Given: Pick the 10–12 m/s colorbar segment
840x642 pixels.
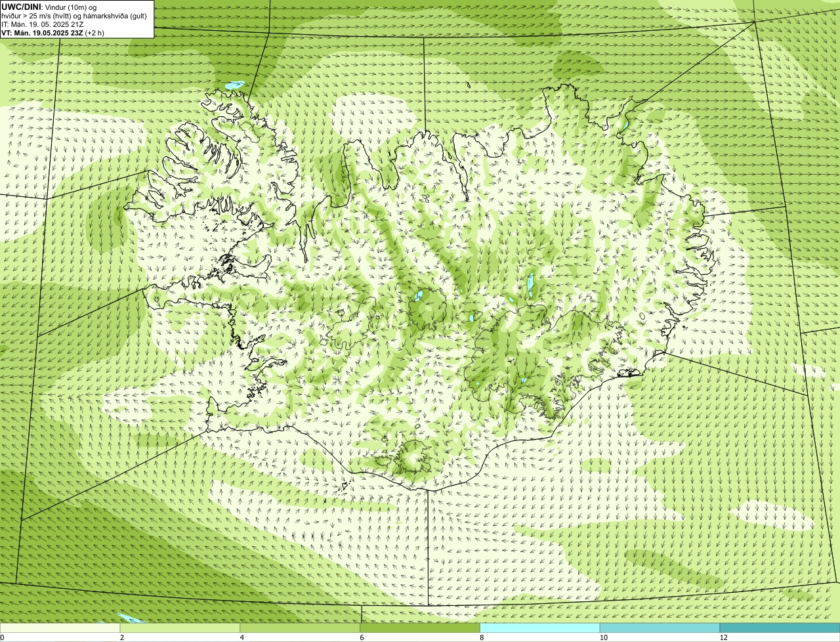Looking at the screenshot, I should point(660,628).
